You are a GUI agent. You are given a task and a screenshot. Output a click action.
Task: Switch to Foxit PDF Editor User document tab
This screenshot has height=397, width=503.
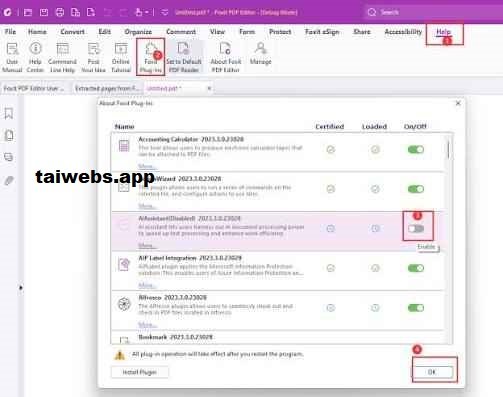(x=35, y=88)
